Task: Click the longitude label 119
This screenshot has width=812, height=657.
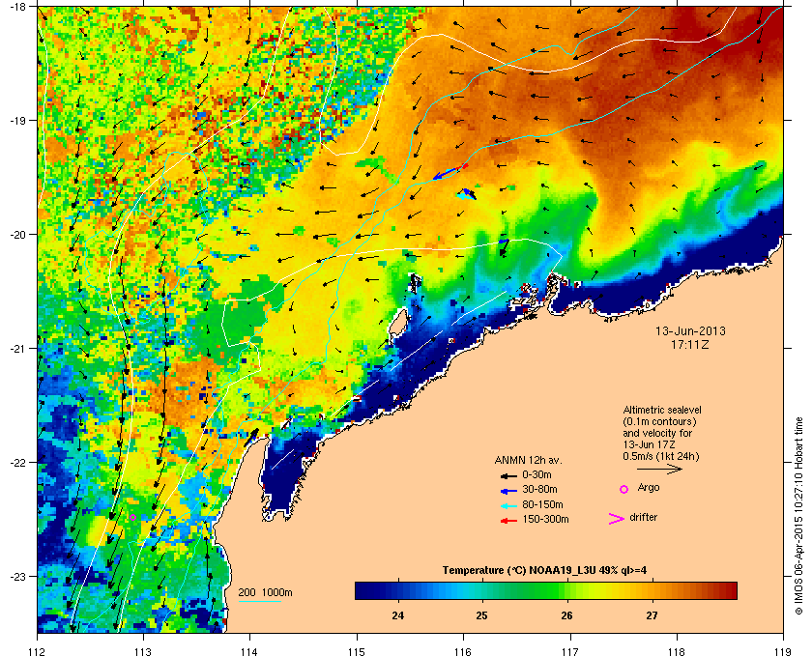Action: [783, 651]
